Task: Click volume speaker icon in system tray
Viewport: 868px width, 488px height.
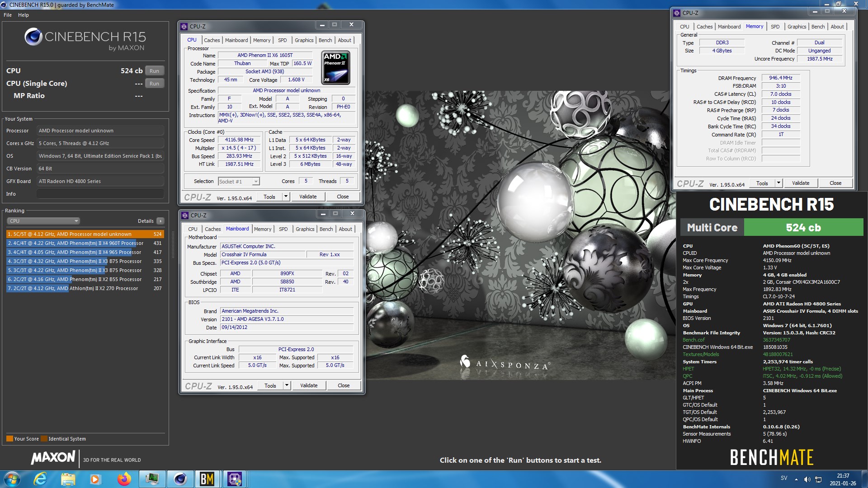Action: pos(807,479)
